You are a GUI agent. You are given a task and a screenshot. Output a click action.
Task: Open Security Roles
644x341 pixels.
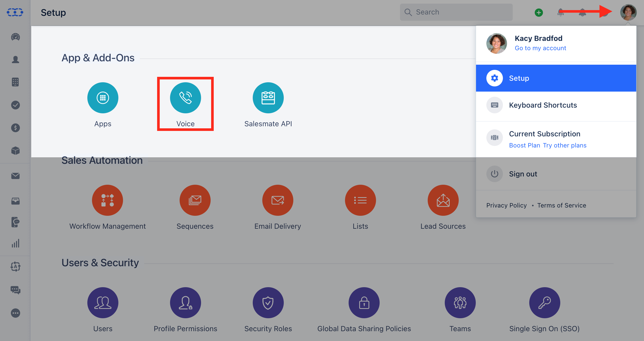click(268, 303)
